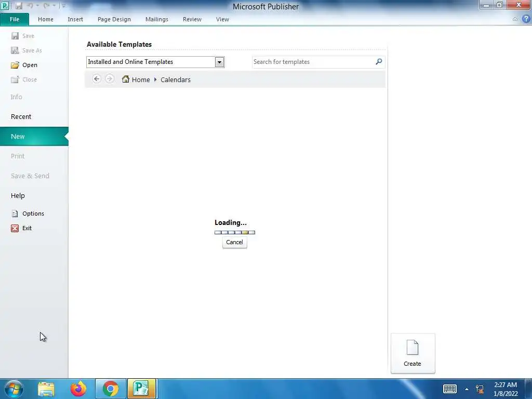
Task: Select Print in the backstage sidebar
Action: (18, 156)
